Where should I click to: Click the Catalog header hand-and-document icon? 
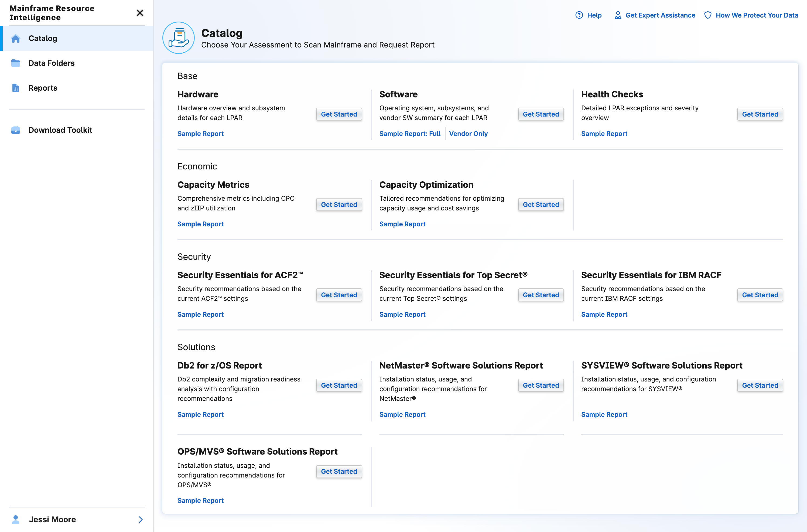[179, 38]
